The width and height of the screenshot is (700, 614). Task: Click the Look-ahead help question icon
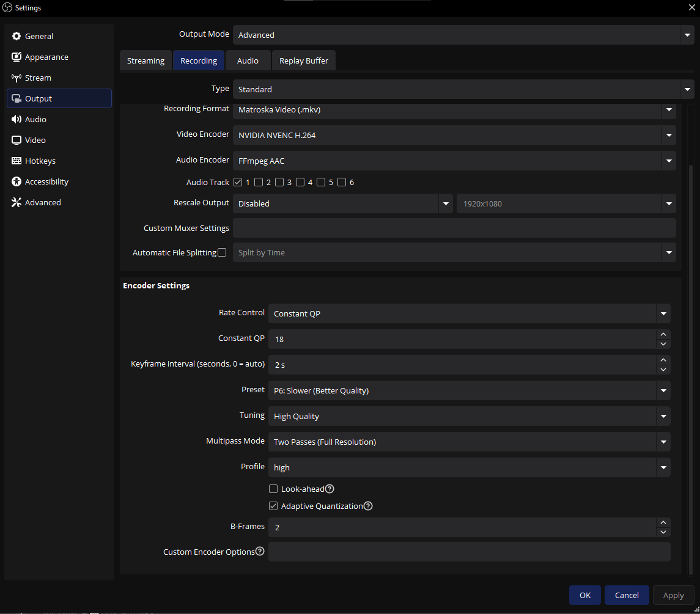click(x=330, y=489)
